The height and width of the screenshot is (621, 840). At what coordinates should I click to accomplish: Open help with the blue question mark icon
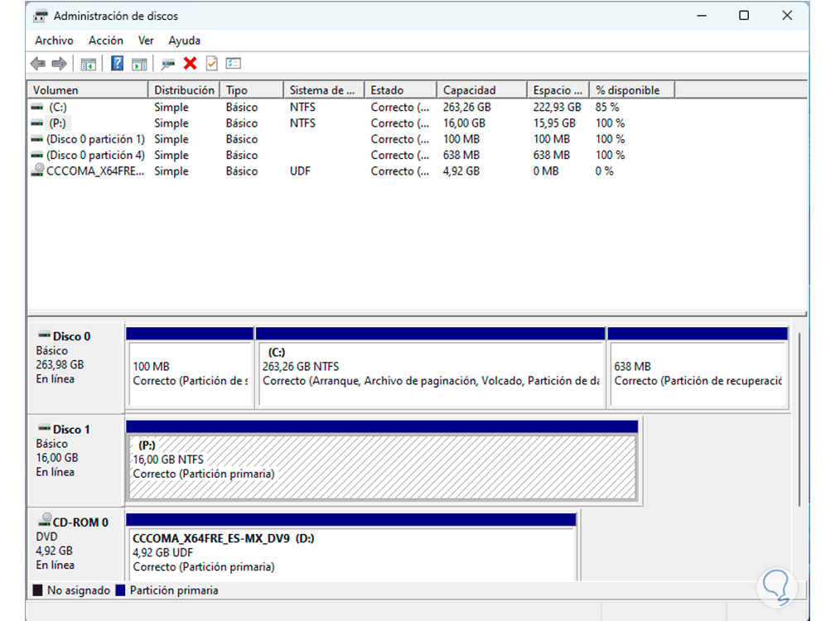[118, 64]
